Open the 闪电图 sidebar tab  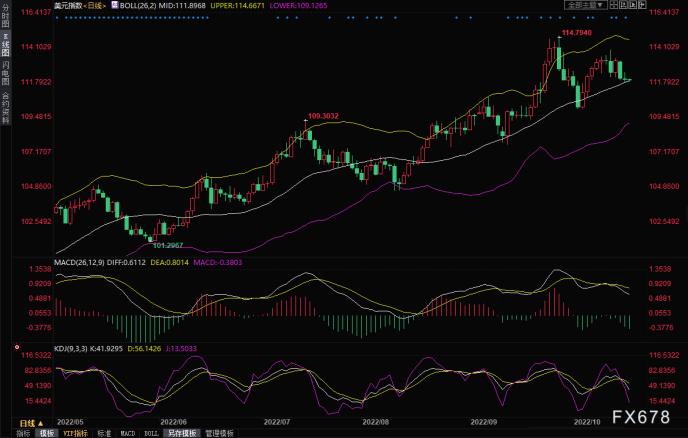pos(5,73)
